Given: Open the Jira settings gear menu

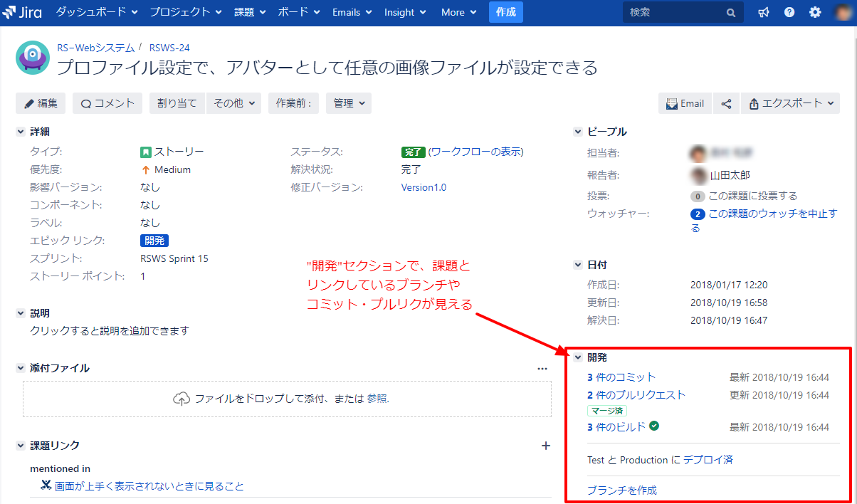Looking at the screenshot, I should click(x=814, y=11).
